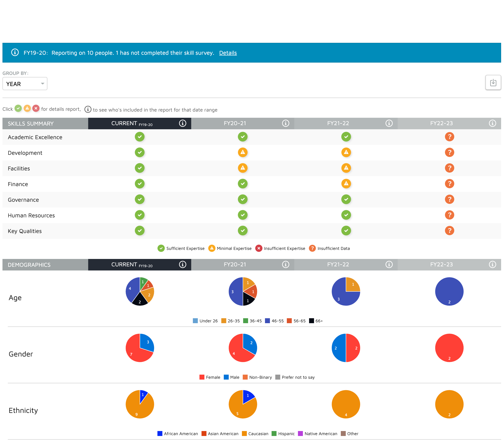Click the Ethnicity pie chart for FY20-21
Image resolution: width=504 pixels, height=444 pixels.
(243, 404)
